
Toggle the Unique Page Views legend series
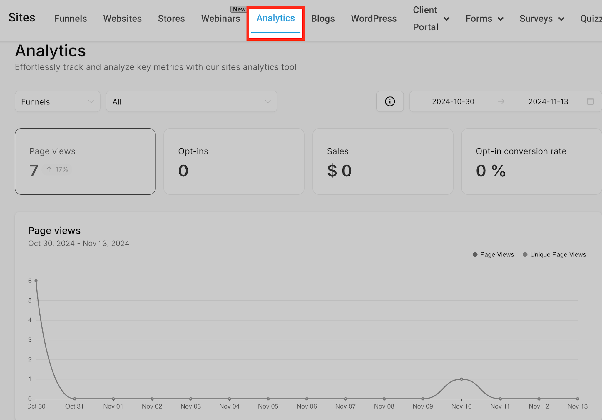coord(554,255)
